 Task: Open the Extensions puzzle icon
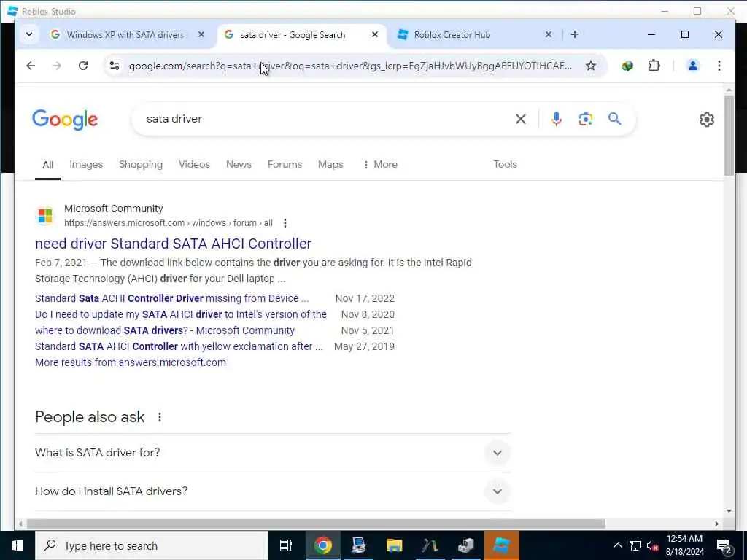click(x=654, y=66)
